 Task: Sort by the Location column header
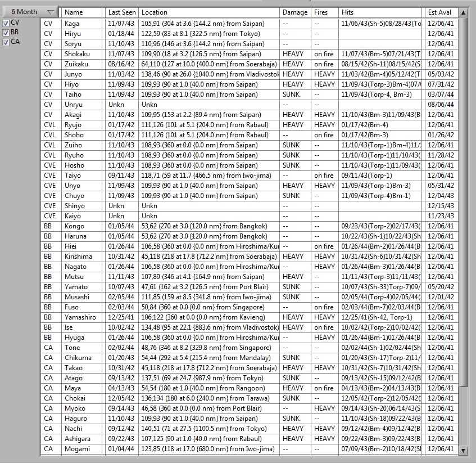[209, 12]
